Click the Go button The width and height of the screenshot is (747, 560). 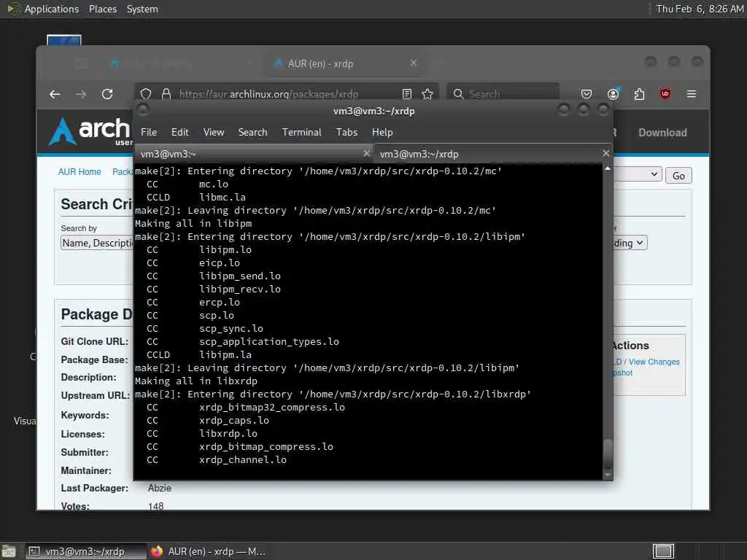tap(678, 176)
